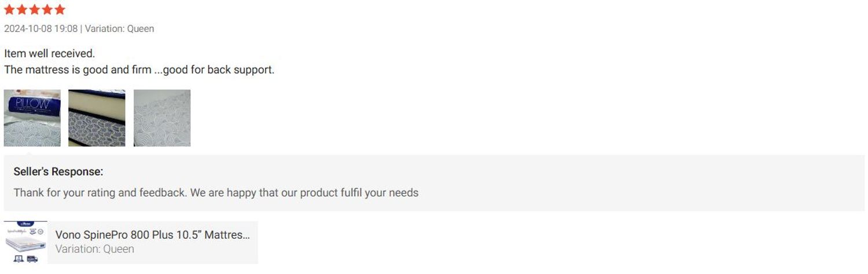The image size is (868, 274).
Task: Click the fifth rating star
Action: [x=60, y=10]
